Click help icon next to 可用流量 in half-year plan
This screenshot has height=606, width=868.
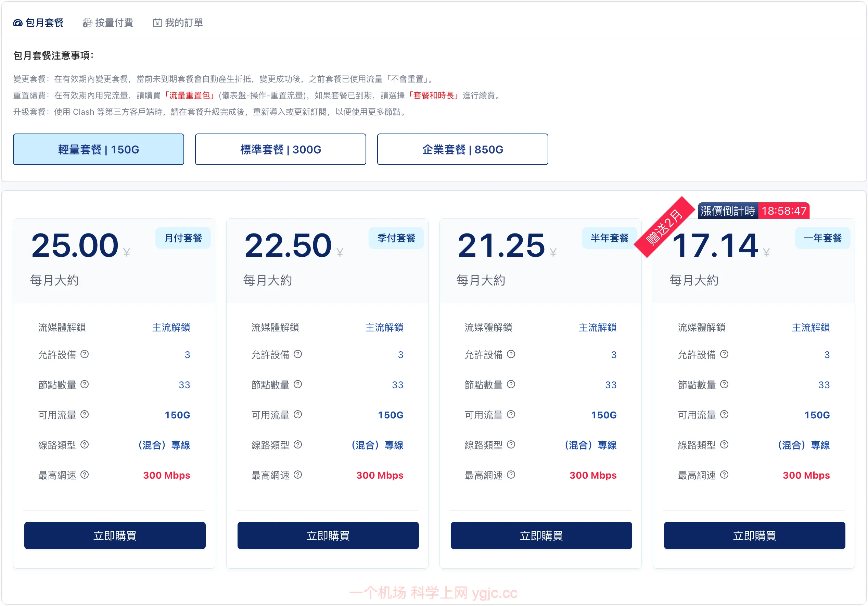click(511, 414)
